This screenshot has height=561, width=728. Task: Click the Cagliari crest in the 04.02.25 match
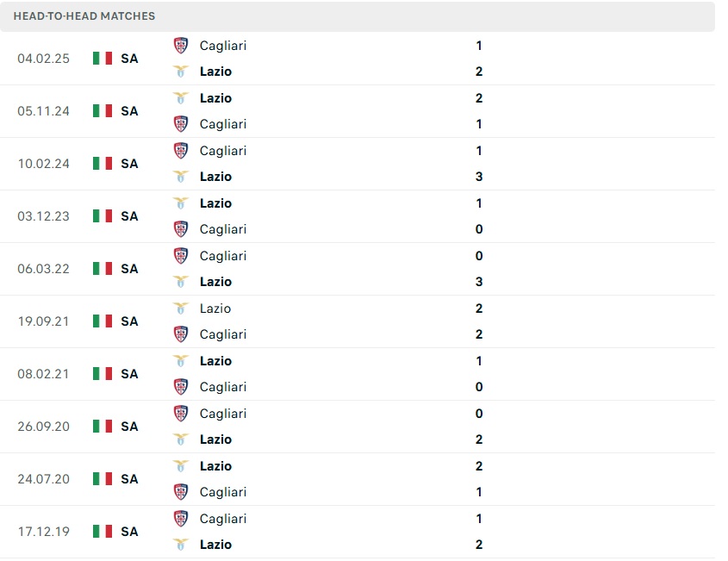coord(182,46)
